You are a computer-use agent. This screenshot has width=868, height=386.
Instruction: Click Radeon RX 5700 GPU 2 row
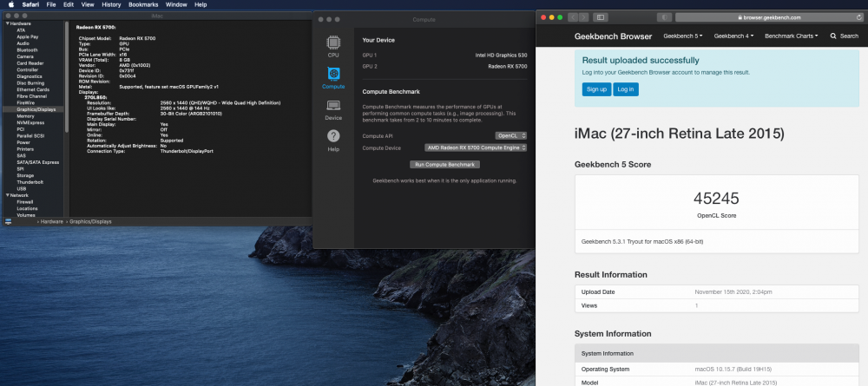coord(444,67)
